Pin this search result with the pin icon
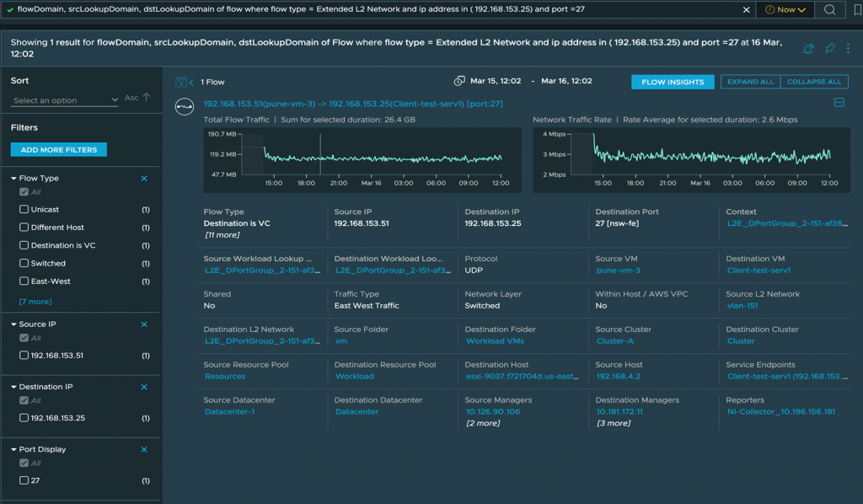 830,49
